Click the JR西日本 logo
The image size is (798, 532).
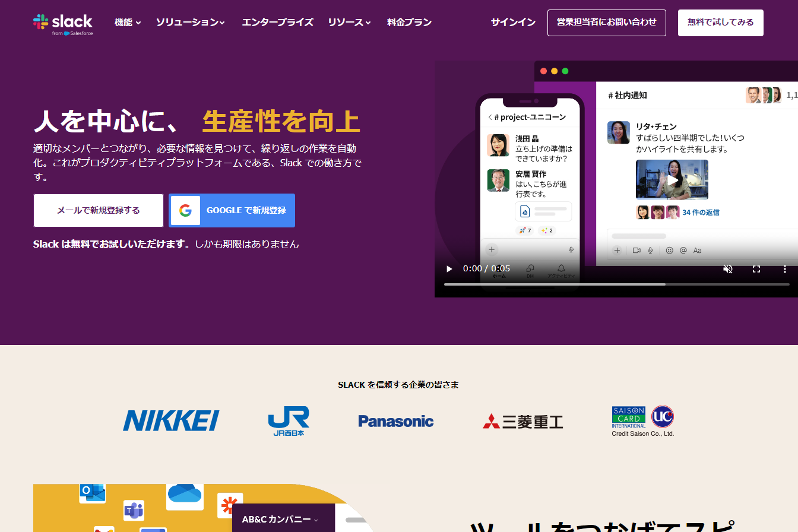tap(289, 421)
